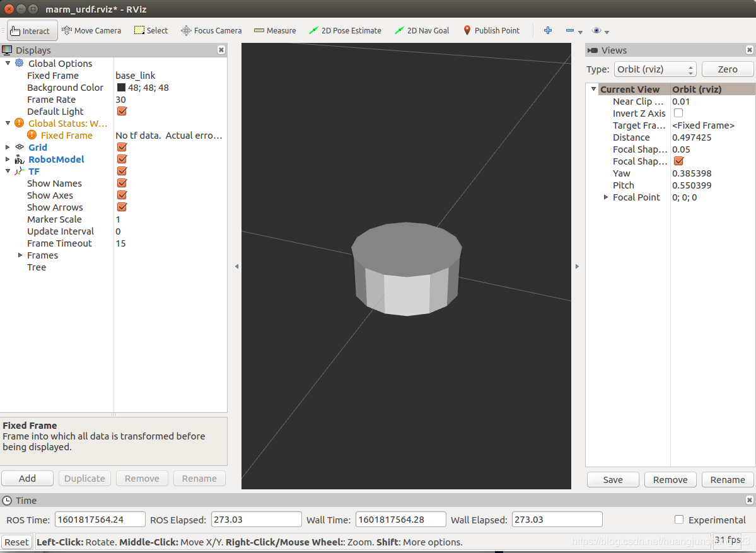The height and width of the screenshot is (553, 756).
Task: Click the Fixed Frame base_link value
Action: tap(136, 75)
